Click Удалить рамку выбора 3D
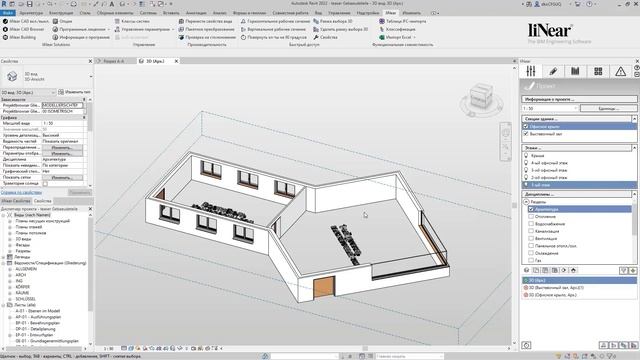The image size is (640, 360). [x=340, y=29]
